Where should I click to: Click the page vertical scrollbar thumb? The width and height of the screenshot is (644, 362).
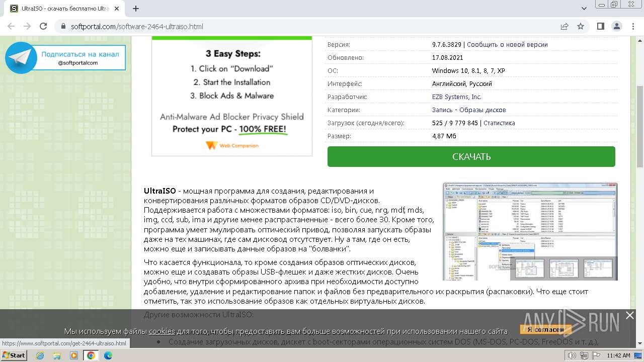[639, 126]
